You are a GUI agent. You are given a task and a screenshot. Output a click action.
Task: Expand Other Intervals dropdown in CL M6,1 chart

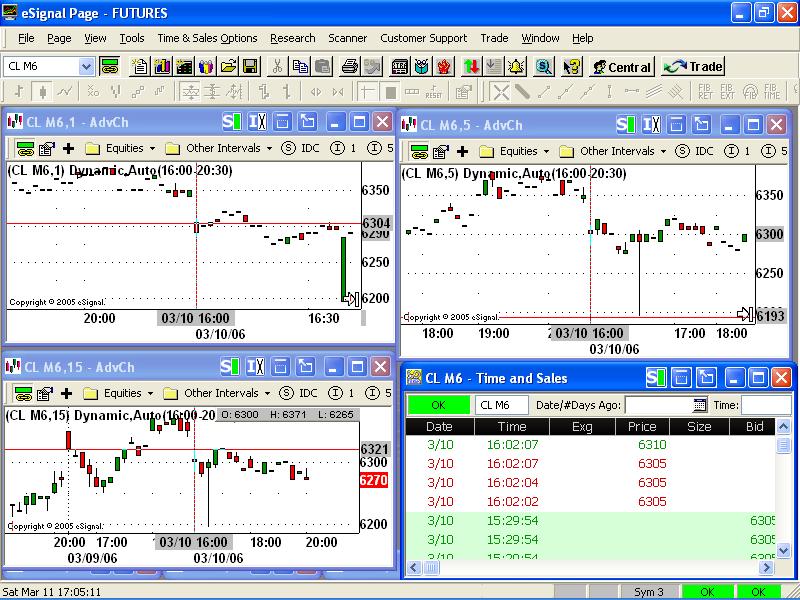[269, 149]
